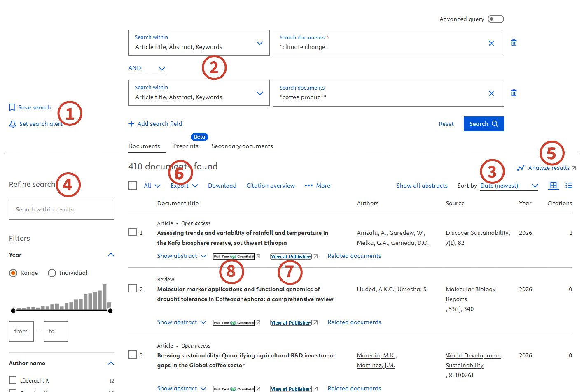Image resolution: width=584 pixels, height=392 pixels.
Task: Open the Sort by Date (newest) dropdown
Action: 509,186
